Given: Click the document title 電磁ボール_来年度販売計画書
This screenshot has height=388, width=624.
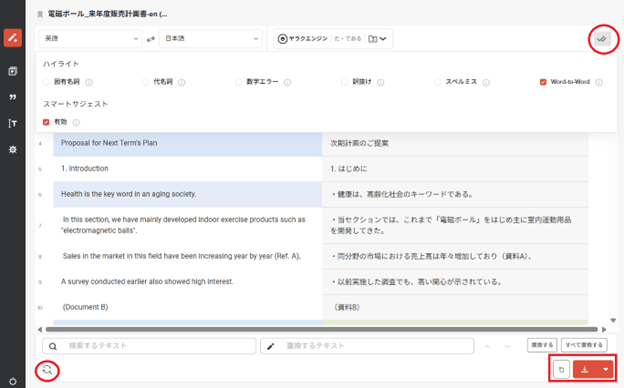Looking at the screenshot, I should tap(107, 14).
